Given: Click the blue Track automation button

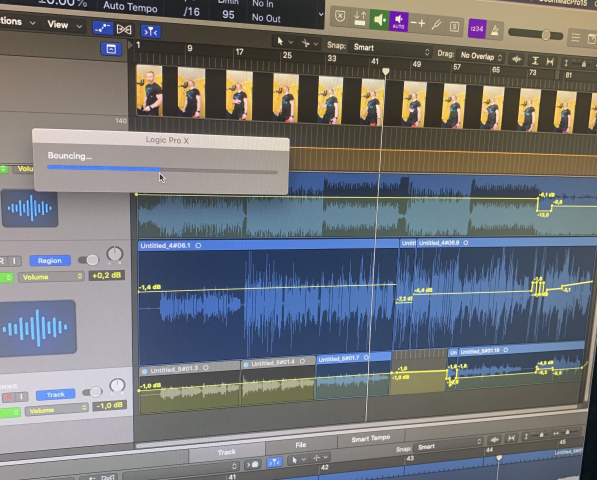Looking at the screenshot, I should coord(55,394).
